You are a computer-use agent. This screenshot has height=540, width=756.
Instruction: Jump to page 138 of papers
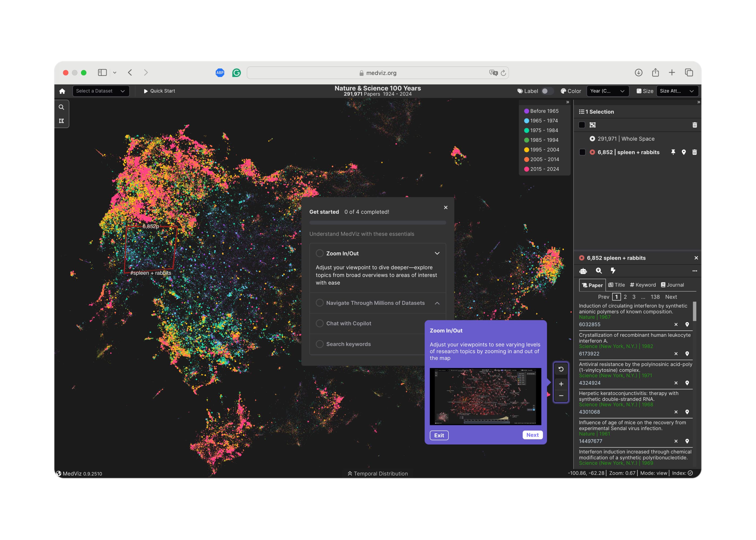pos(655,297)
